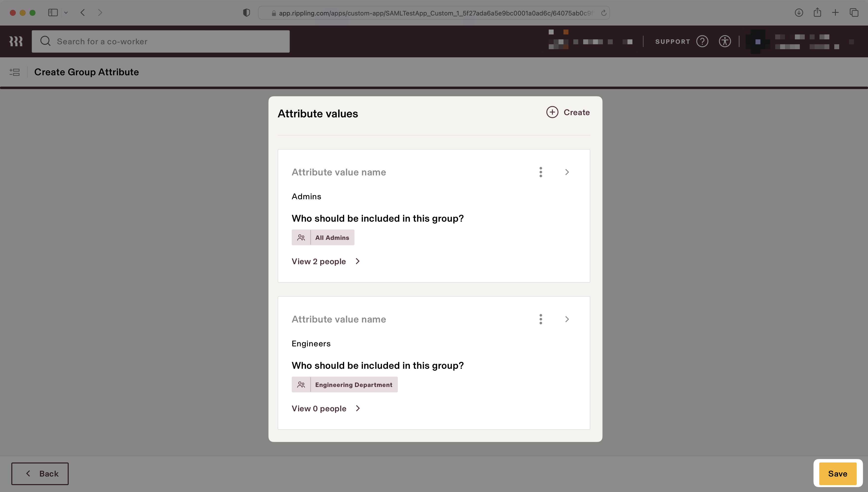Click the Safari downloads icon
Viewport: 868px width, 492px height.
(x=799, y=13)
